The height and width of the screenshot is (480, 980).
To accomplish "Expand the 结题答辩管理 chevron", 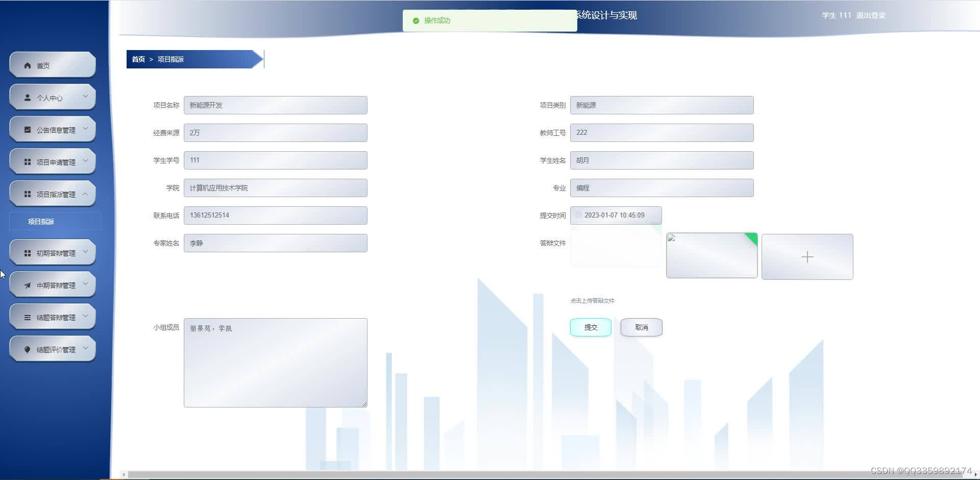I will coord(85,316).
